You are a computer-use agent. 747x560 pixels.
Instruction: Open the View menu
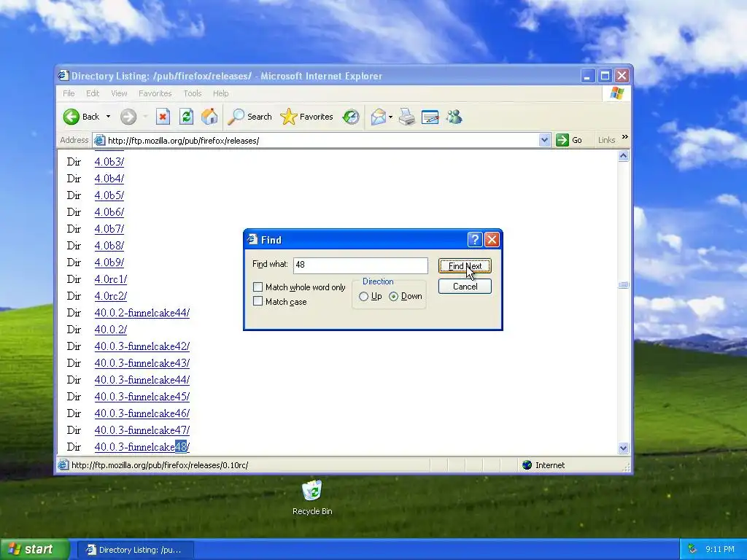coord(119,93)
